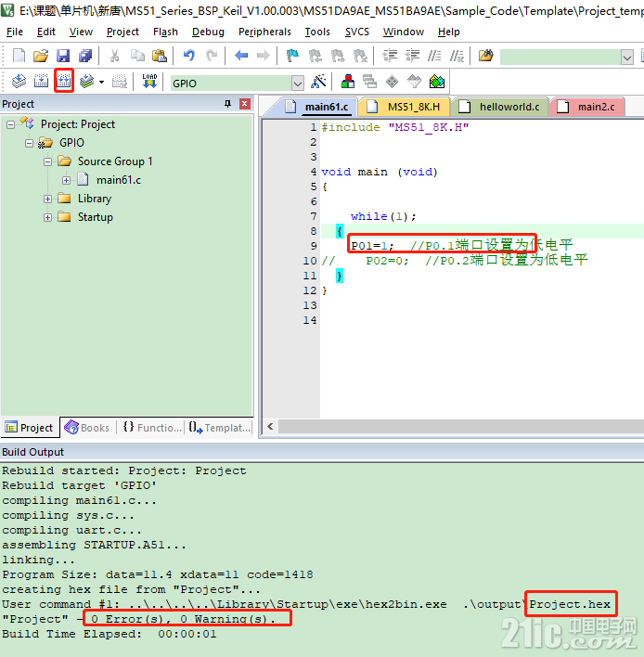This screenshot has height=657, width=644.
Task: Navigate forwards with right arrow
Action: tap(264, 56)
